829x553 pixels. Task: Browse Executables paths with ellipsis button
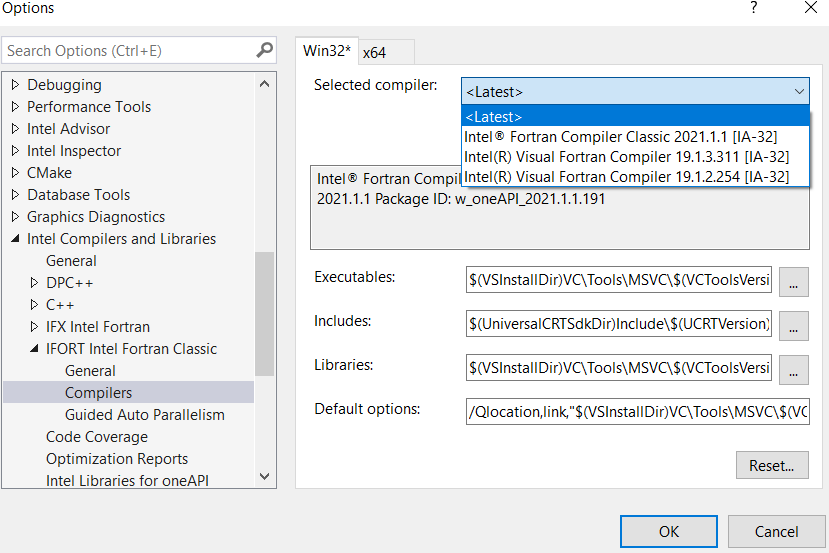794,282
